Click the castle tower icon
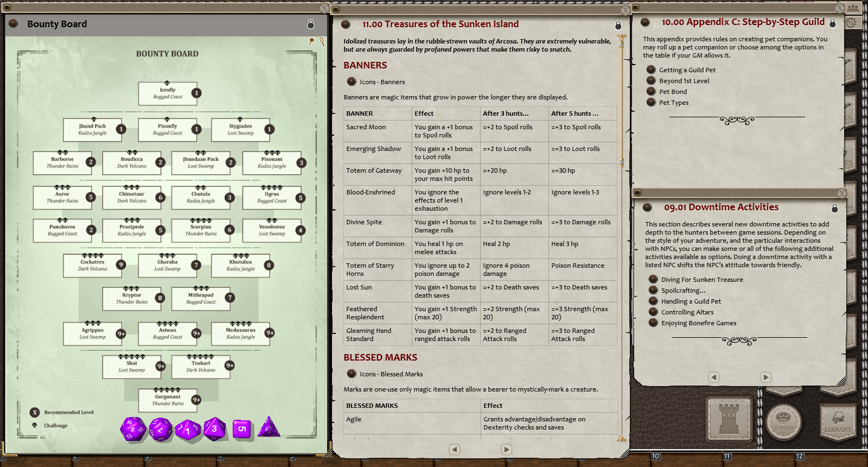 [x=728, y=420]
